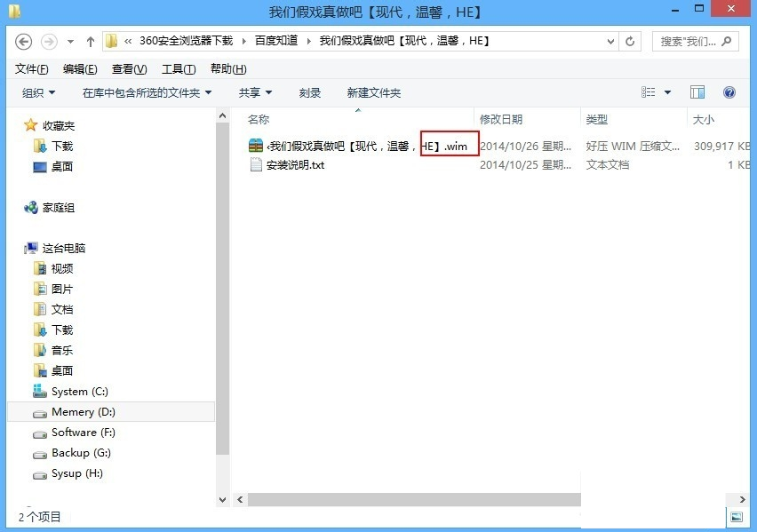Open the address bar history dropdown
Screen dimensions: 757x532
click(x=610, y=42)
